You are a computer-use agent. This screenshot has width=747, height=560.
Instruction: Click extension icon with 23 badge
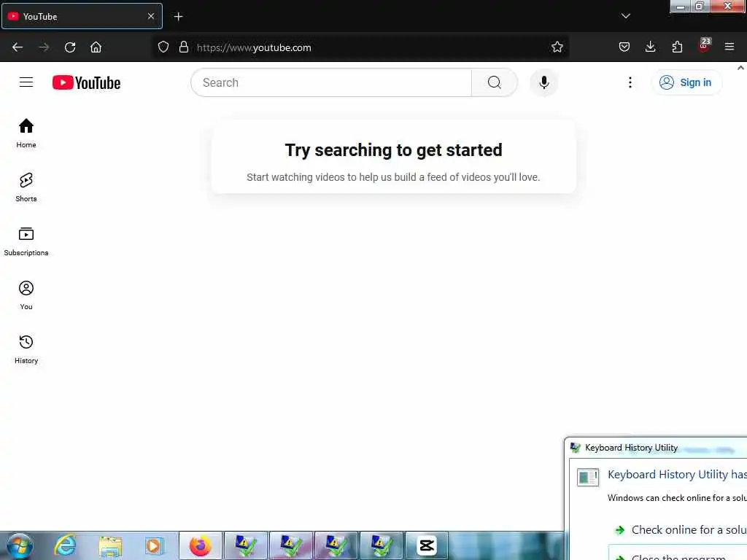[704, 46]
